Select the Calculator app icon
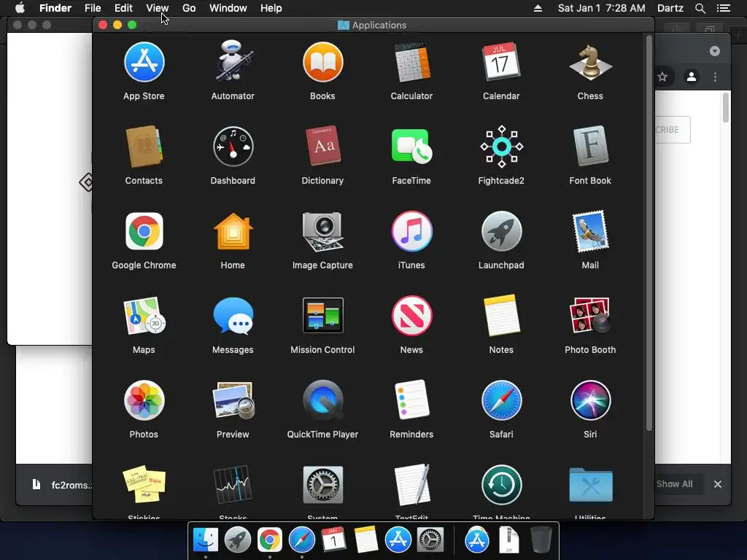The height and width of the screenshot is (560, 747). (x=411, y=63)
